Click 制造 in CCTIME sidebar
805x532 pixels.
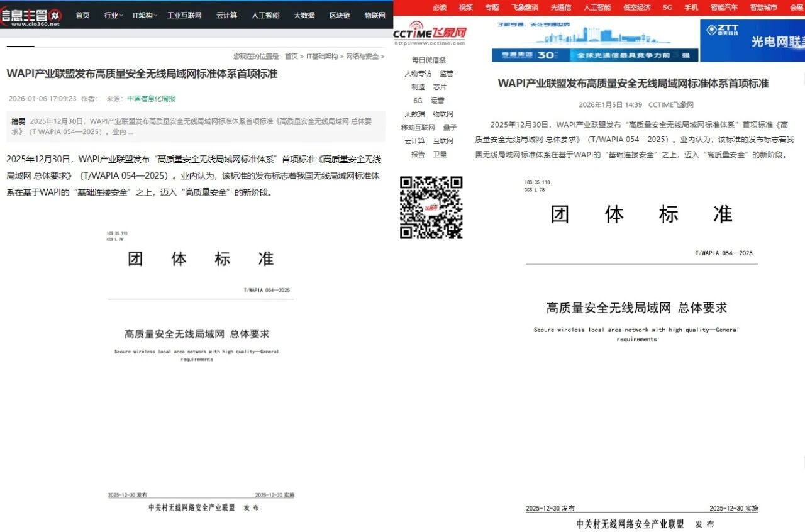tap(418, 87)
